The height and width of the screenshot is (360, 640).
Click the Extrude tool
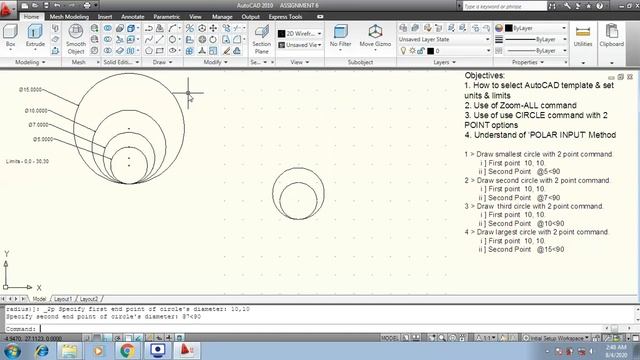35,36
